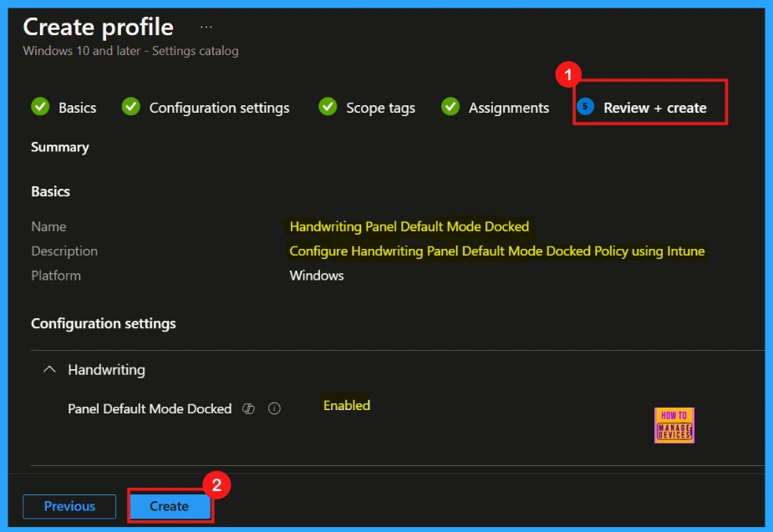This screenshot has width=773, height=532.
Task: Click the green checkmark beside Assignments
Action: coord(450,106)
